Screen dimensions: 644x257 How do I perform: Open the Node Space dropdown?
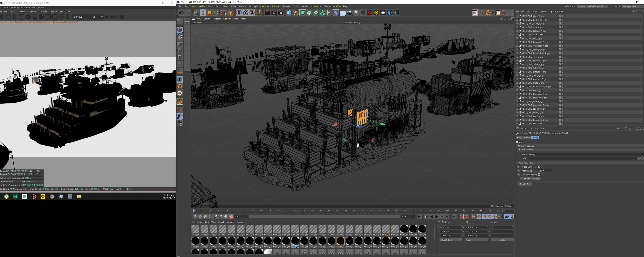[592, 6]
